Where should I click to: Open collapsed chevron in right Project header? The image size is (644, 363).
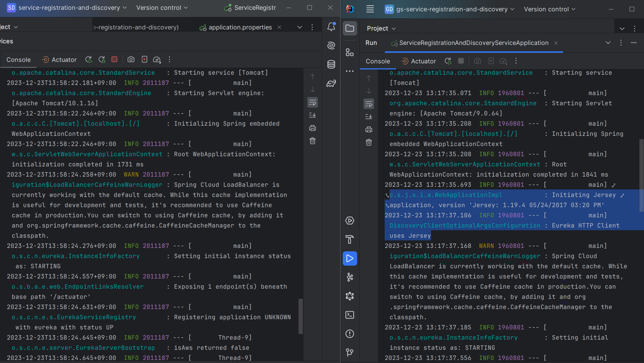tap(622, 29)
